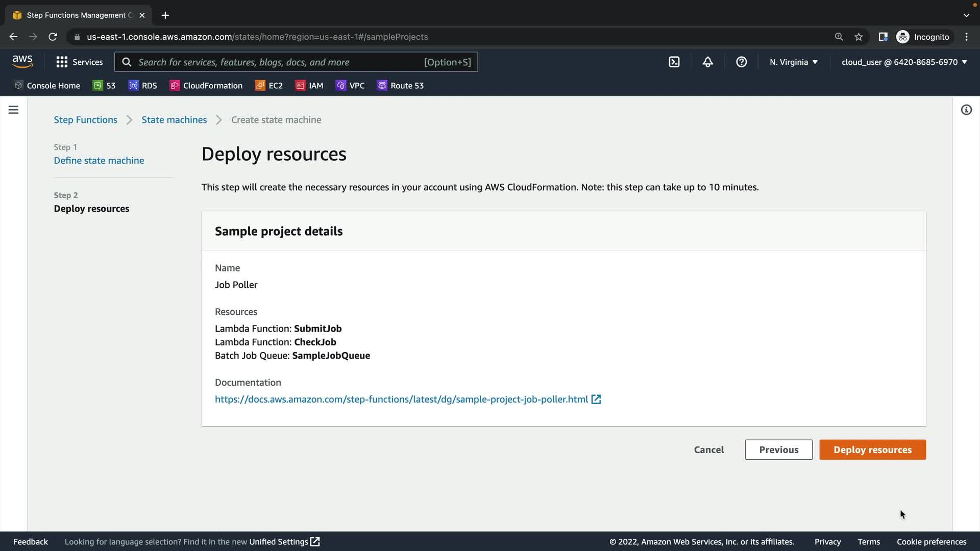This screenshot has height=551, width=980.
Task: Open the Route 53 favorites shortcut
Action: pyautogui.click(x=400, y=85)
